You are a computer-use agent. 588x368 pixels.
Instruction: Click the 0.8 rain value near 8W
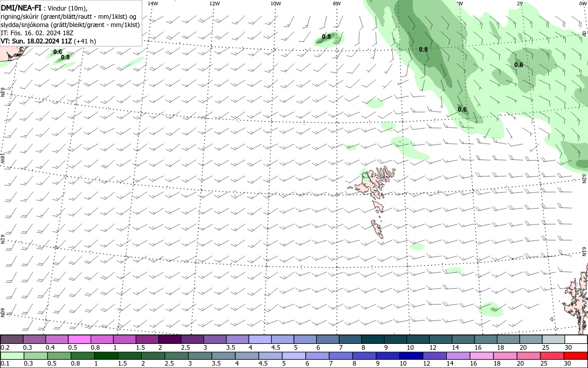pos(326,36)
